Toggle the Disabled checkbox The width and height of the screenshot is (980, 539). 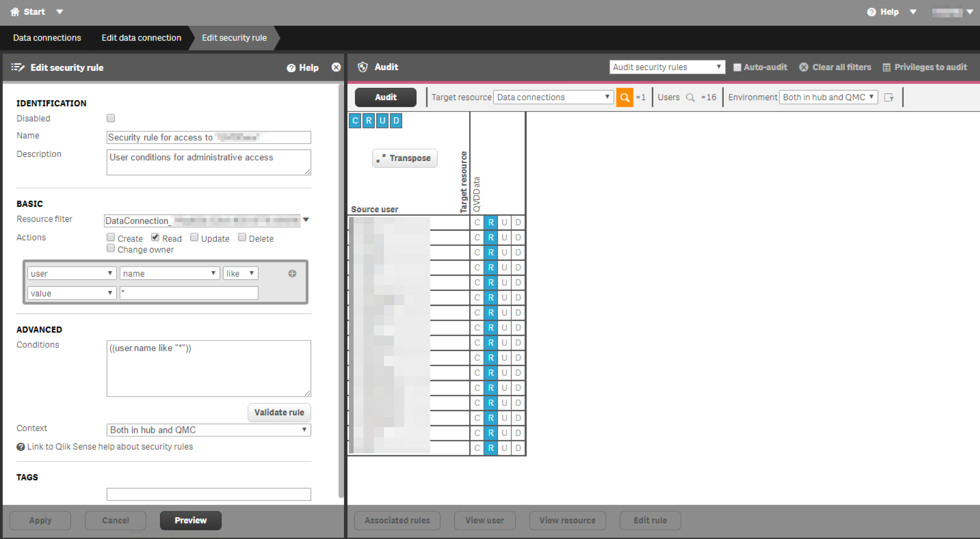pyautogui.click(x=111, y=118)
